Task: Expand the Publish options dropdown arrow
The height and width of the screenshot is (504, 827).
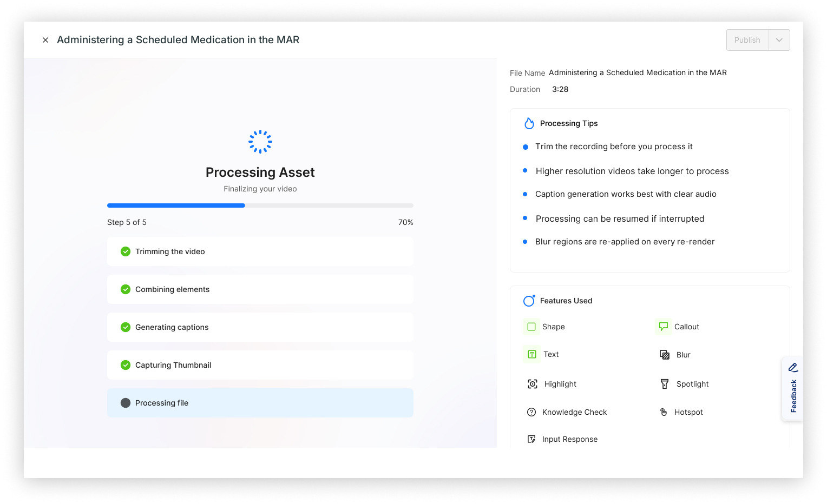Action: [x=779, y=40]
